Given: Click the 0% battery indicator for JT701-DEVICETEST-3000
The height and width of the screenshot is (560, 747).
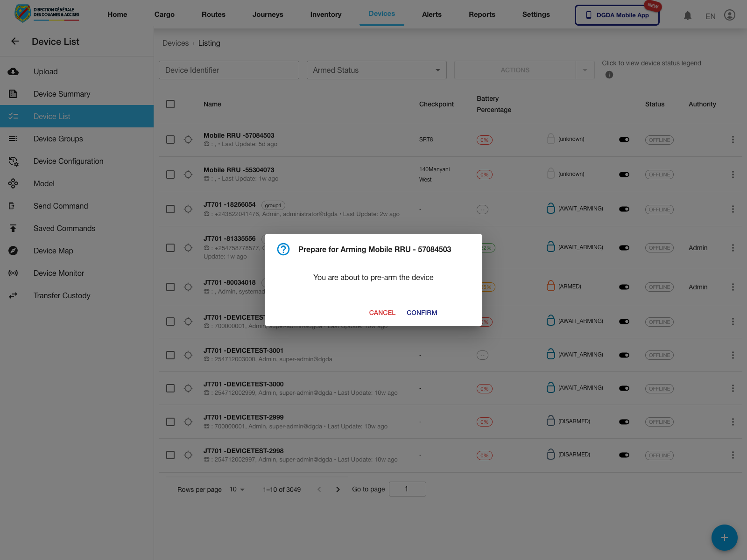Looking at the screenshot, I should [x=484, y=388].
